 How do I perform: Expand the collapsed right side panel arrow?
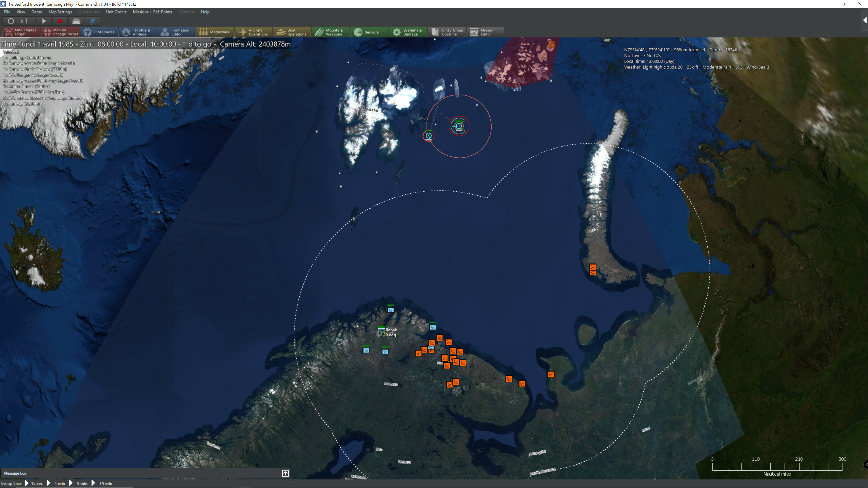point(864,20)
